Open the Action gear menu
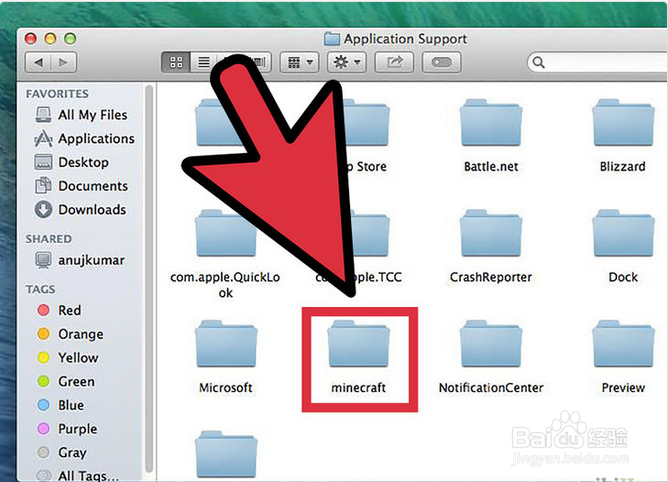Screen dimensions: 668x482 [347, 63]
